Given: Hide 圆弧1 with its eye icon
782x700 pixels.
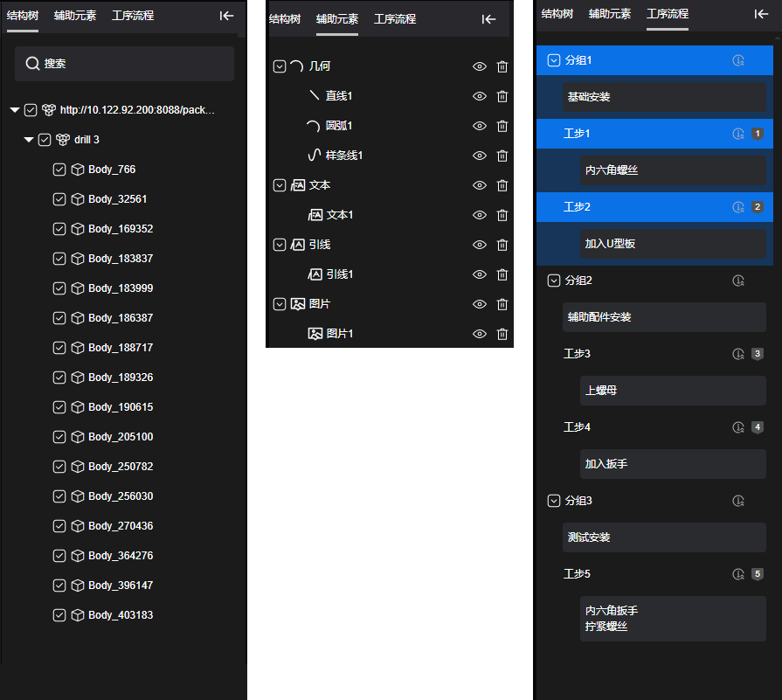Looking at the screenshot, I should pos(479,126).
